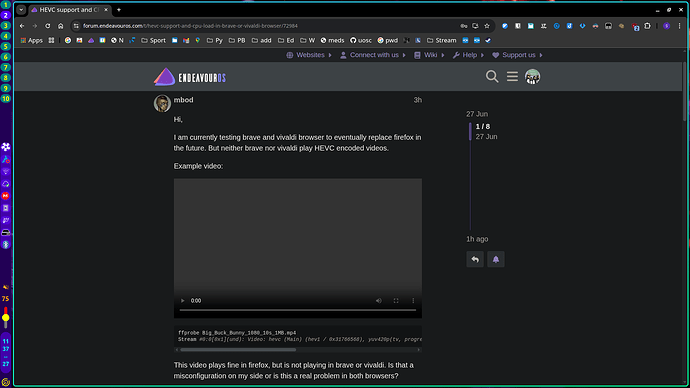Expand the Connect with us menu
690x388 pixels.
pyautogui.click(x=373, y=55)
